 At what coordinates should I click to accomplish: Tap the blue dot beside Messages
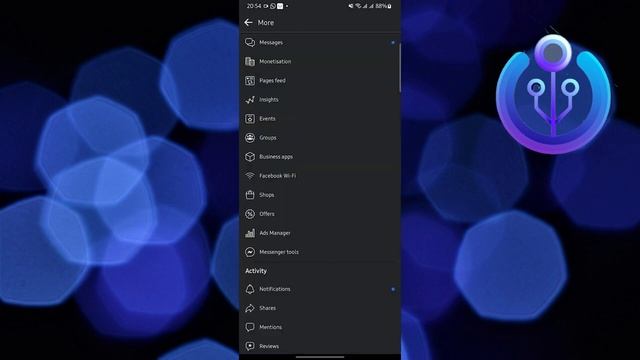(x=393, y=42)
